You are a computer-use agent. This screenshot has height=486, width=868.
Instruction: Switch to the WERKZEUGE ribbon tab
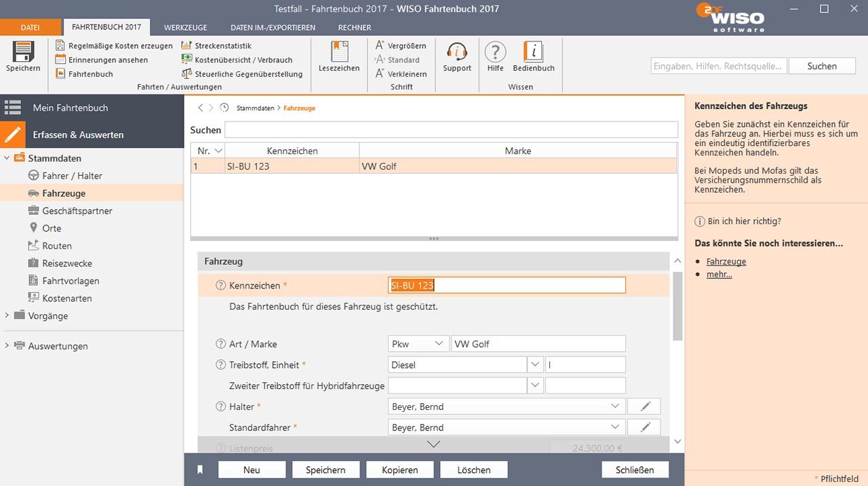pos(185,28)
